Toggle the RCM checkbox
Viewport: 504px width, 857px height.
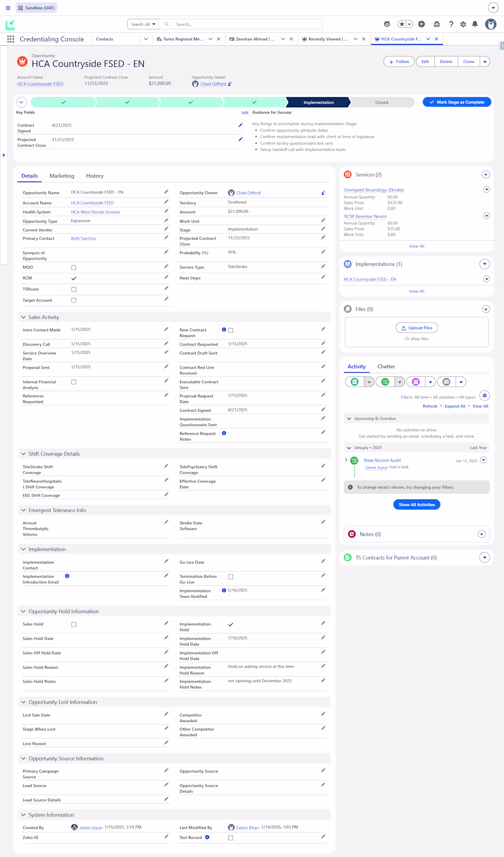click(x=74, y=278)
